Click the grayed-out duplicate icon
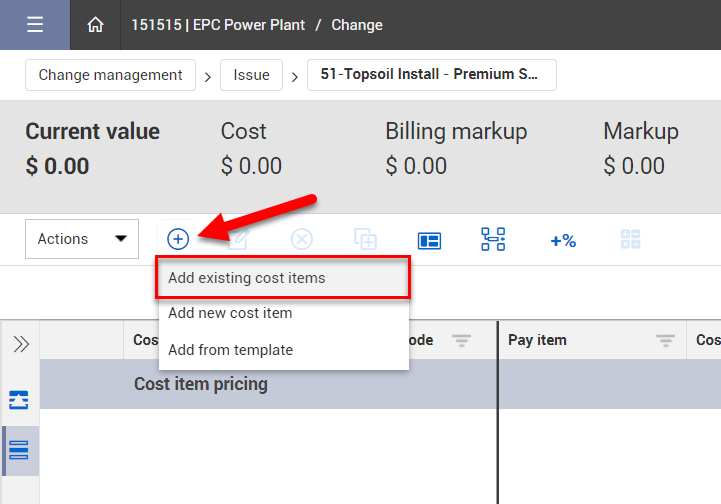Screen dimensions: 721x504 [x=365, y=239]
